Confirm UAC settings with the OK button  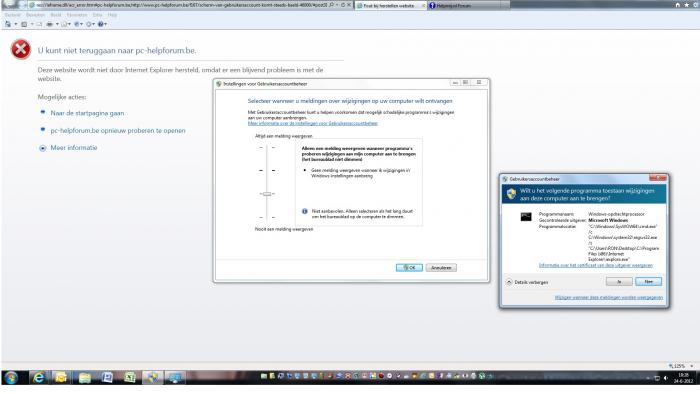point(409,267)
